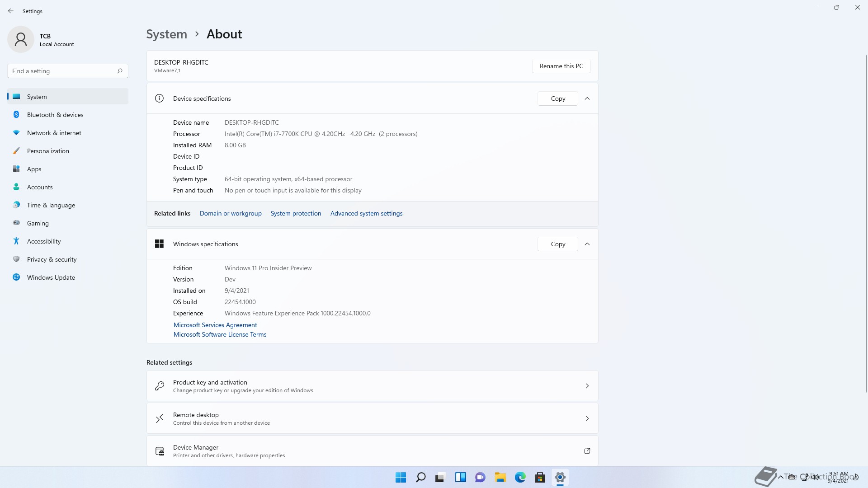Click the 22454.1000 OS build value
868x488 pixels.
(240, 302)
